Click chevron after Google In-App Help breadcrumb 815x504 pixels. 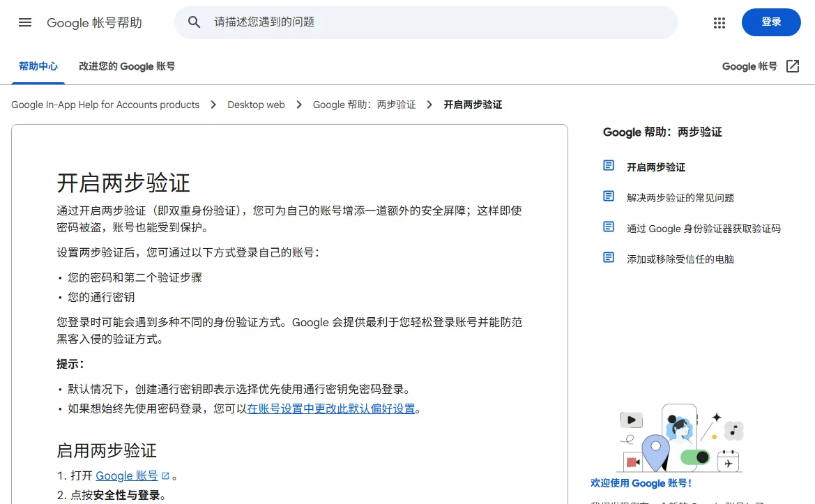213,105
